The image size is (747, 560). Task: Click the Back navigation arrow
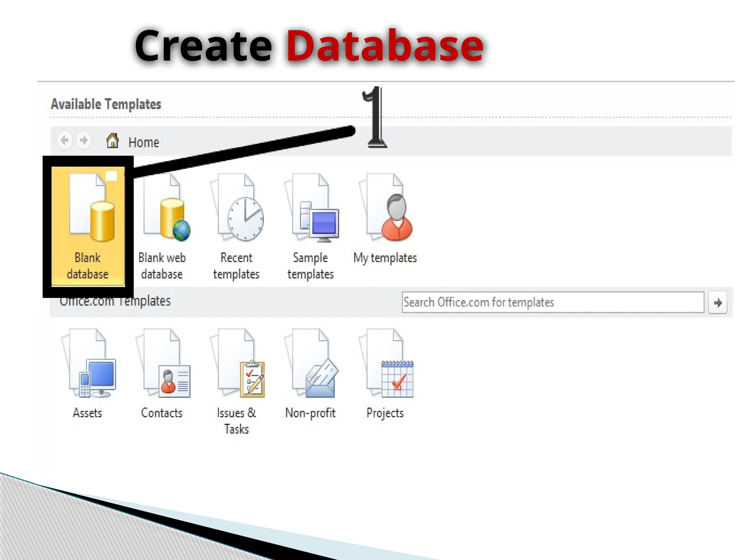tap(65, 140)
